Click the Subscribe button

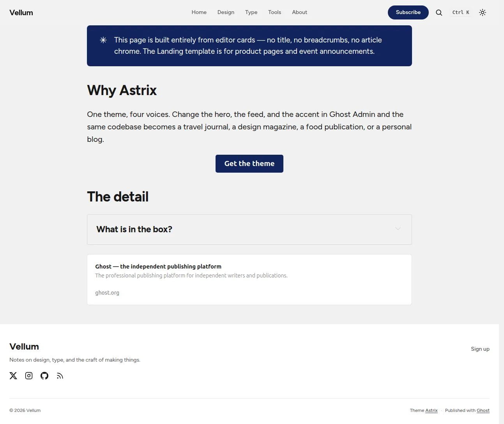click(x=408, y=12)
